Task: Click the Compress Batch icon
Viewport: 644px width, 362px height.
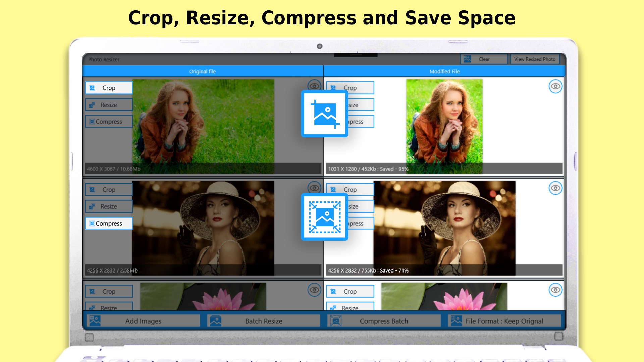Action: point(336,321)
